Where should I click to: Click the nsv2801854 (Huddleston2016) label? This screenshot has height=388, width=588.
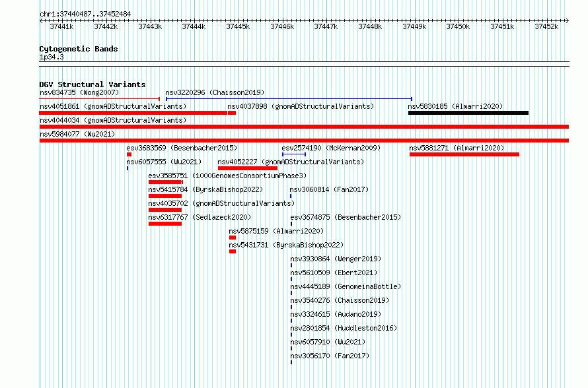click(344, 328)
